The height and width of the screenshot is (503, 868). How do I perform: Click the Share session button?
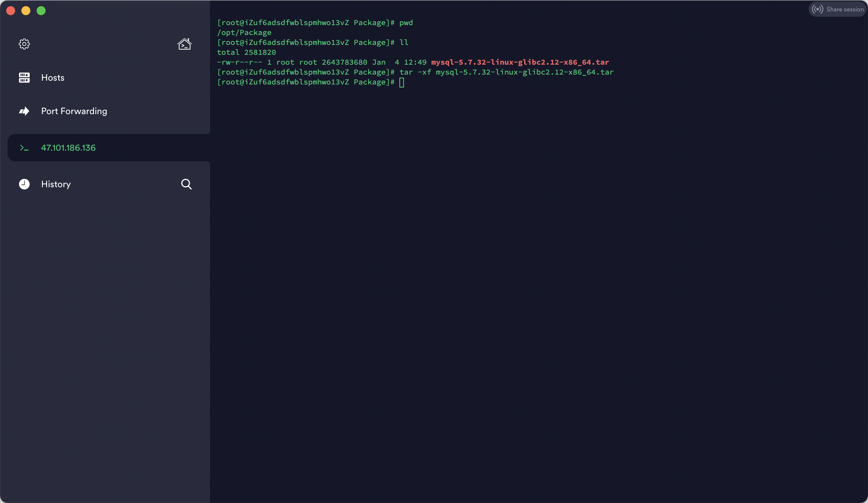point(838,9)
